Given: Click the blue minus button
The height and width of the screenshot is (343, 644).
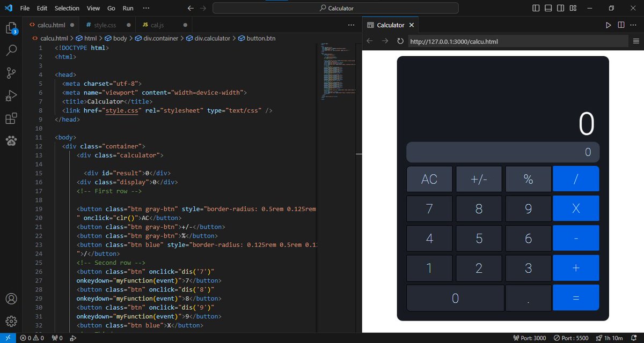Looking at the screenshot, I should [576, 238].
